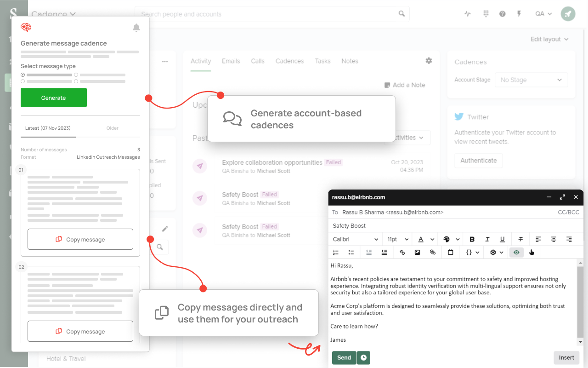
Task: Open the rocket profile avatar
Action: coord(568,14)
